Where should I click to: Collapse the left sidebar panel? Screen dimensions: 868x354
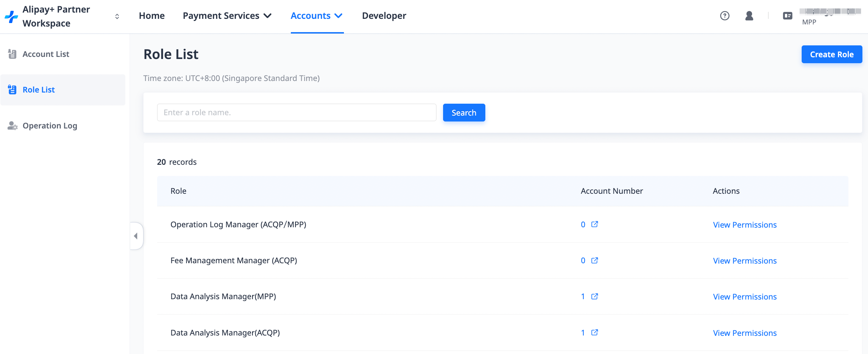[136, 236]
